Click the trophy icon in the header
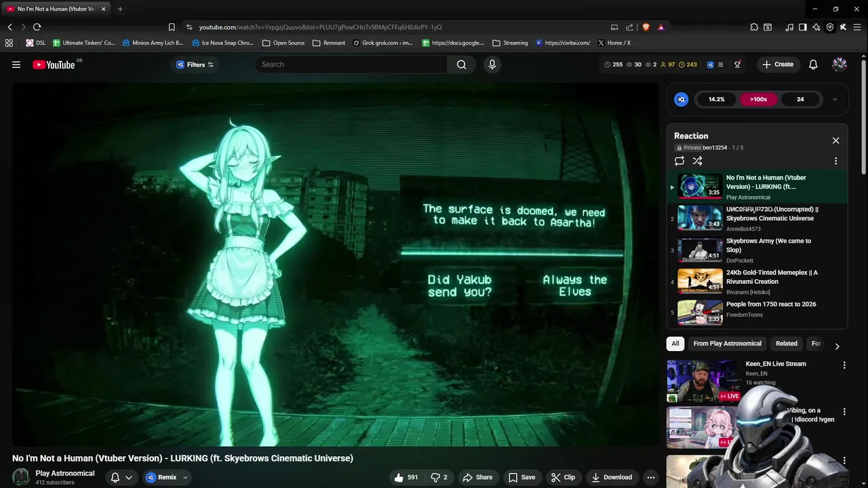868x488 pixels. pos(737,64)
